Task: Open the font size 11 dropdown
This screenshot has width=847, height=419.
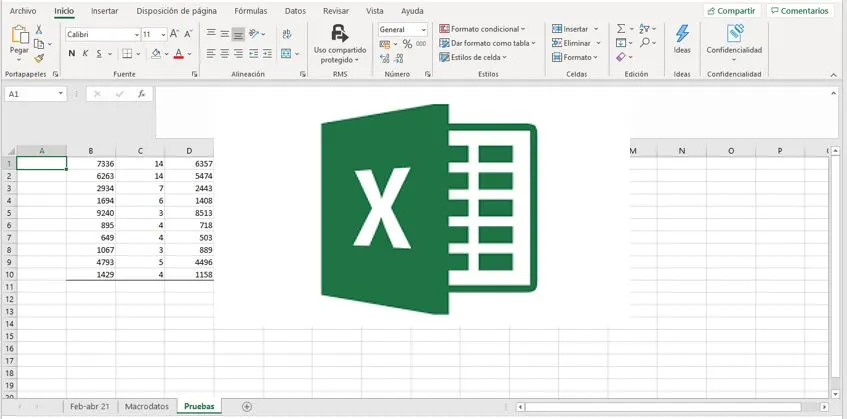Action: (x=164, y=35)
